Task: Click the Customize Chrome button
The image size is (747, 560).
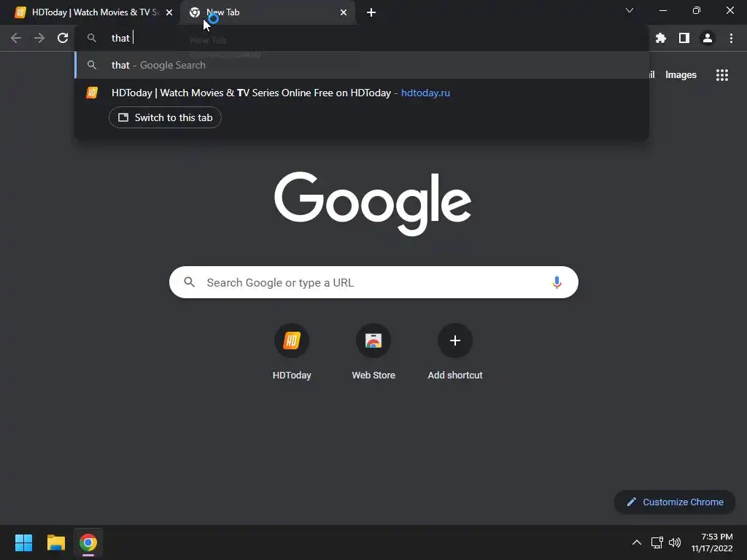Action: pos(675,502)
